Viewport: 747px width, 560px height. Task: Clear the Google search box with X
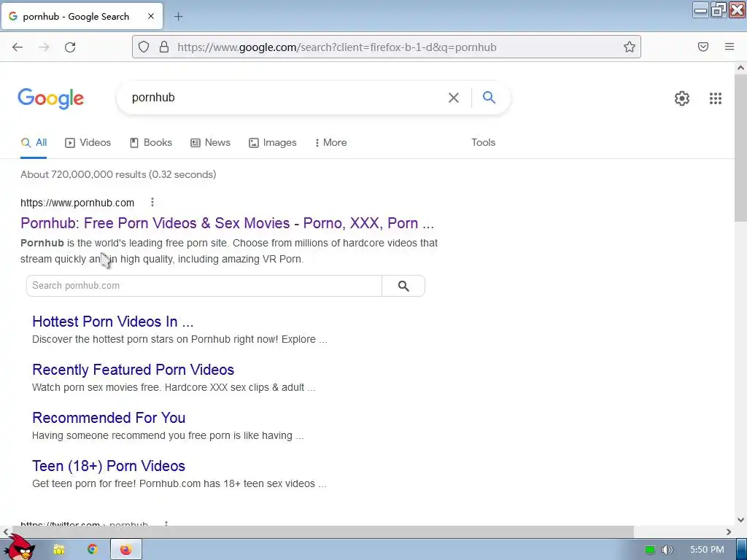click(x=454, y=98)
